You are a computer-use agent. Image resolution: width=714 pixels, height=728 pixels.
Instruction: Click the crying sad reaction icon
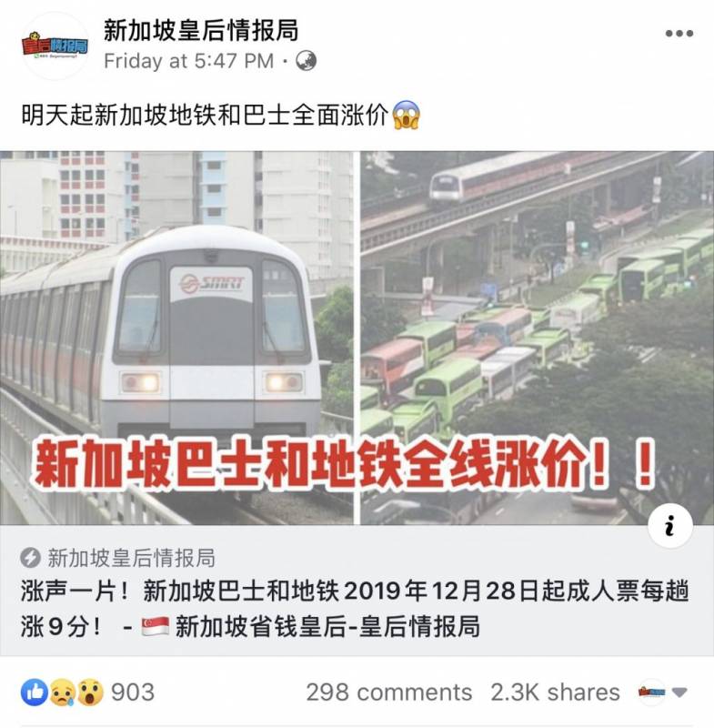point(62,693)
